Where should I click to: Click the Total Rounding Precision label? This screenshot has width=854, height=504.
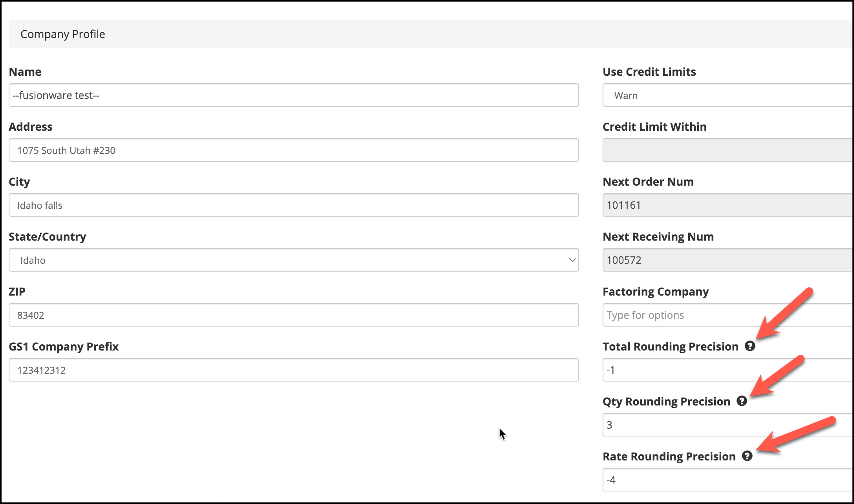click(670, 347)
